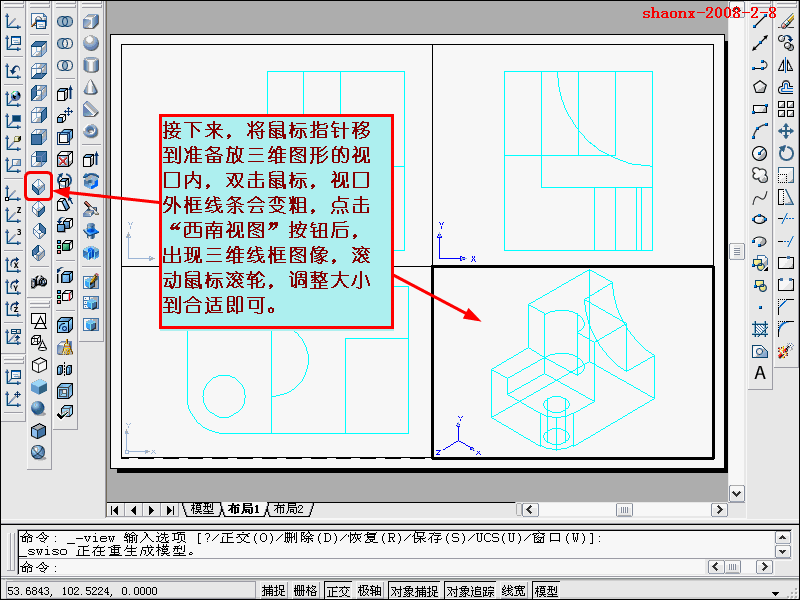Toggle 捕捉 snap mode in status bar
This screenshot has width=800, height=600.
click(273, 591)
